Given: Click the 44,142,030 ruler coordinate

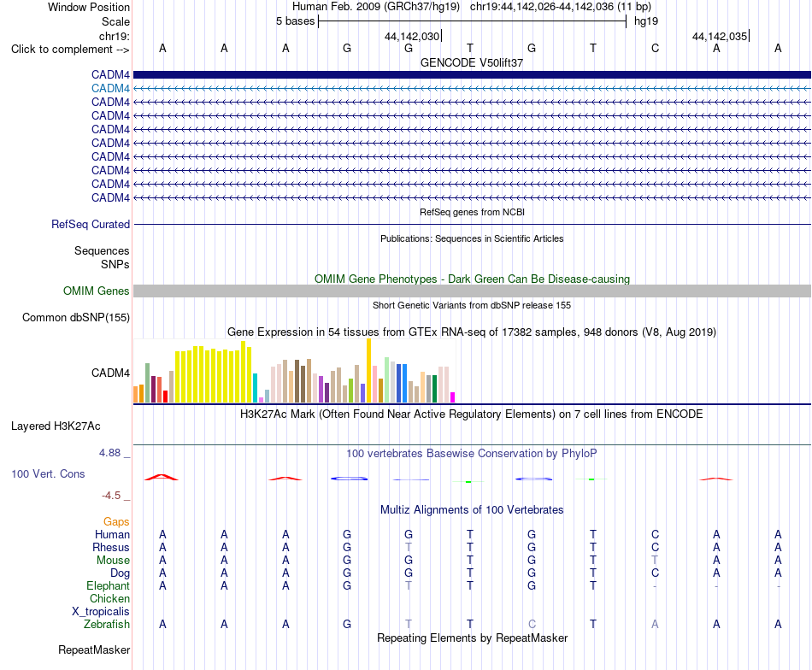Looking at the screenshot, I should click(412, 36).
